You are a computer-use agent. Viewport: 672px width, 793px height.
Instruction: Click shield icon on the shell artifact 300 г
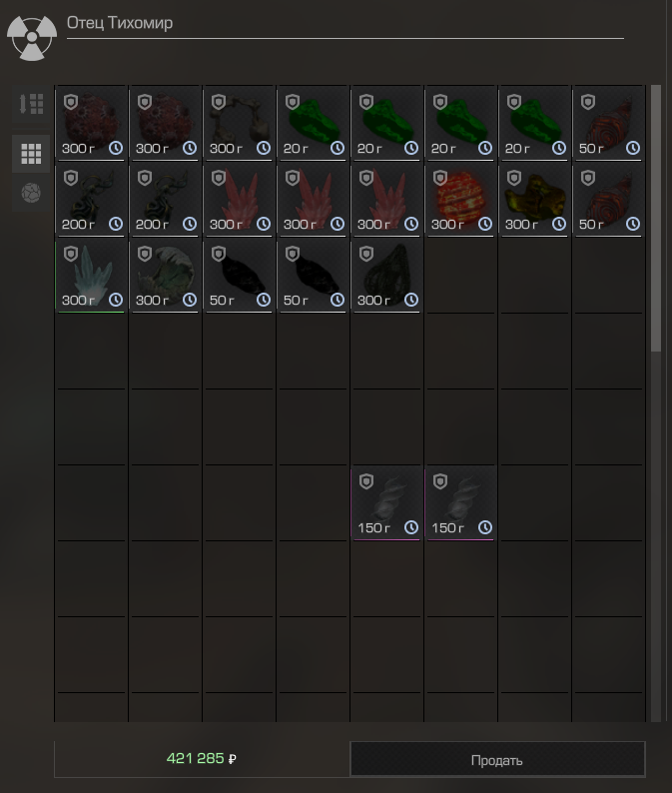coord(145,254)
